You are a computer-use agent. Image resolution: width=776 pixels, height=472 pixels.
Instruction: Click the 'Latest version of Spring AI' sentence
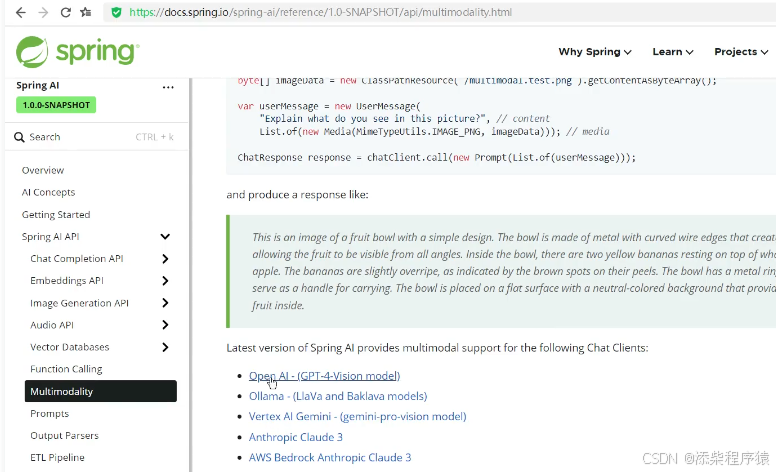point(437,348)
